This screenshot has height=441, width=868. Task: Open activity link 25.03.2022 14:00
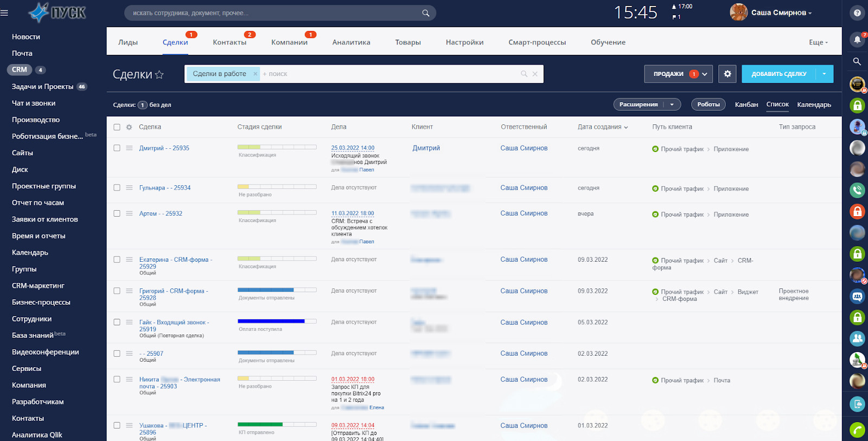[353, 148]
